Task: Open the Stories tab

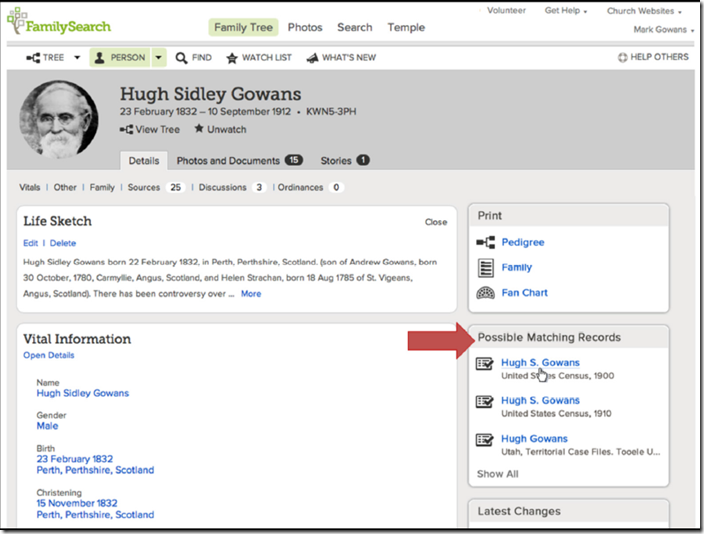Action: coord(344,160)
